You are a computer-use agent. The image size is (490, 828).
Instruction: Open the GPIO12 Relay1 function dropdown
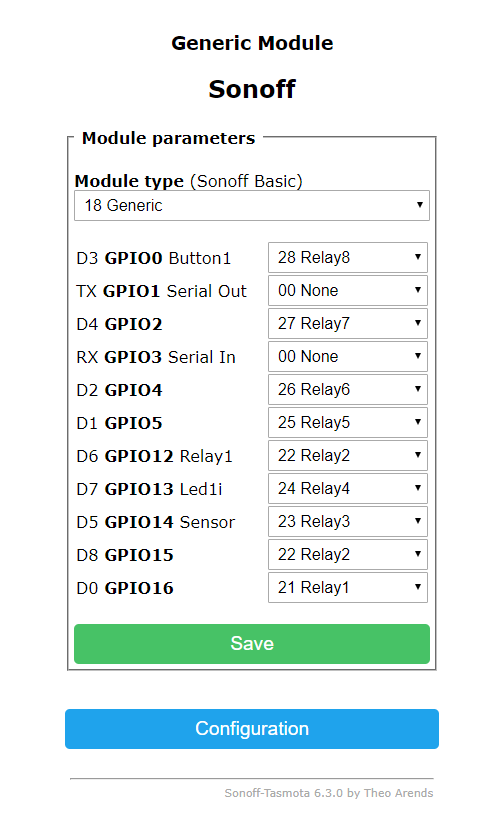[347, 455]
